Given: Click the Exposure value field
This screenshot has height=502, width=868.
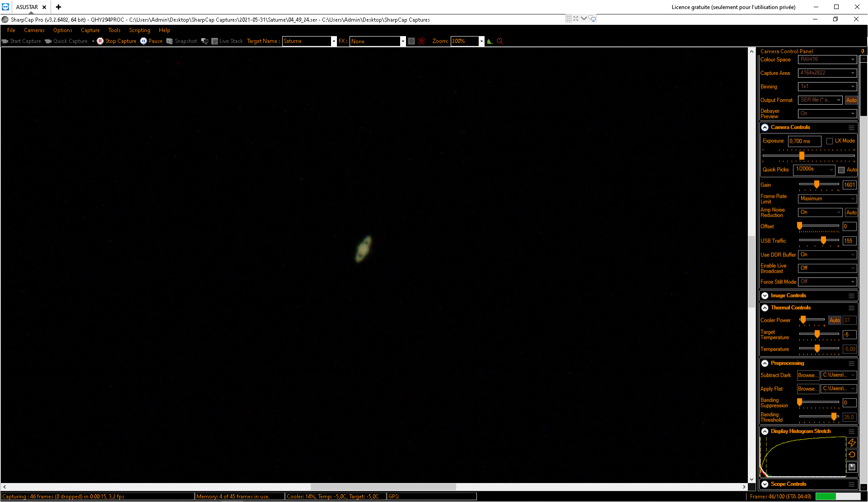Looking at the screenshot, I should point(804,141).
